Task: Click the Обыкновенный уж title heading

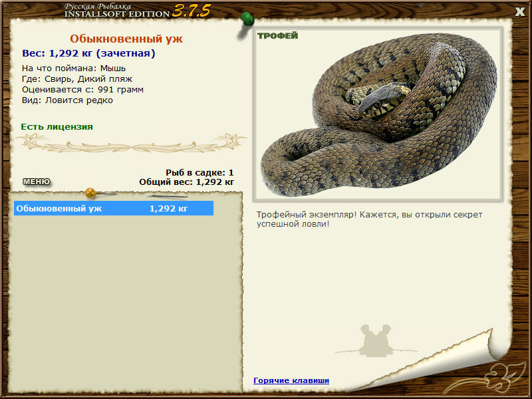Action: [x=126, y=39]
